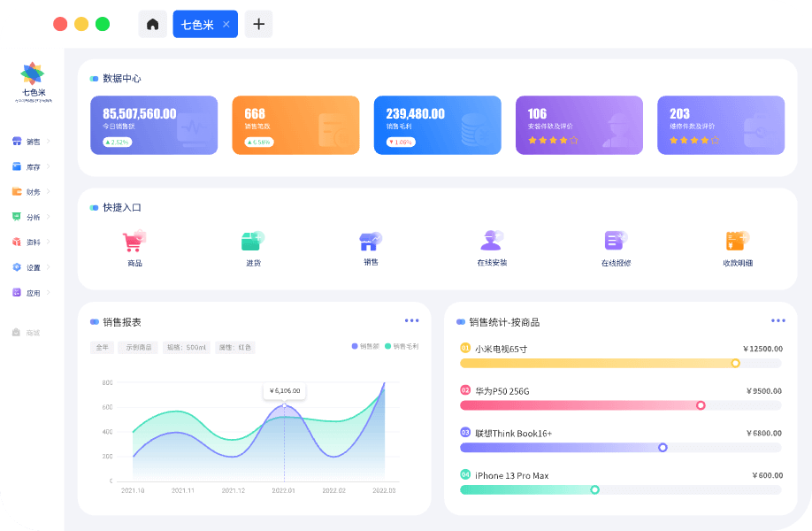The height and width of the screenshot is (531, 812).
Task: Click the 今日销售额 data card
Action: 154,125
